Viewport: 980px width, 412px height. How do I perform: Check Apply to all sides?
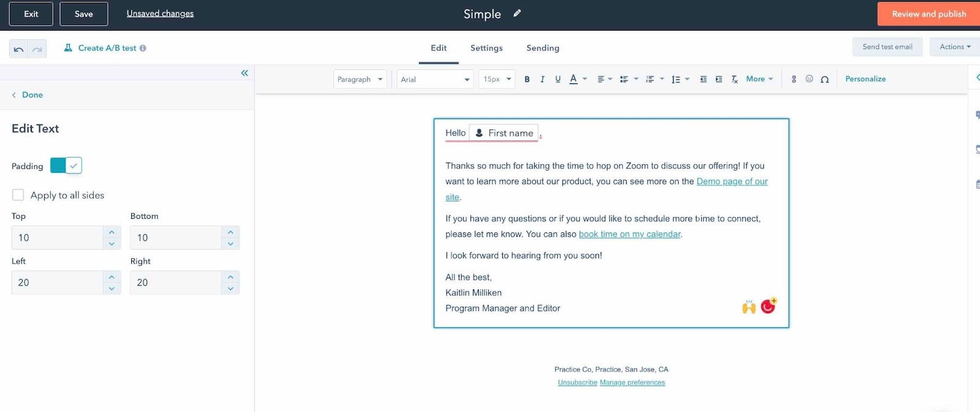point(18,195)
